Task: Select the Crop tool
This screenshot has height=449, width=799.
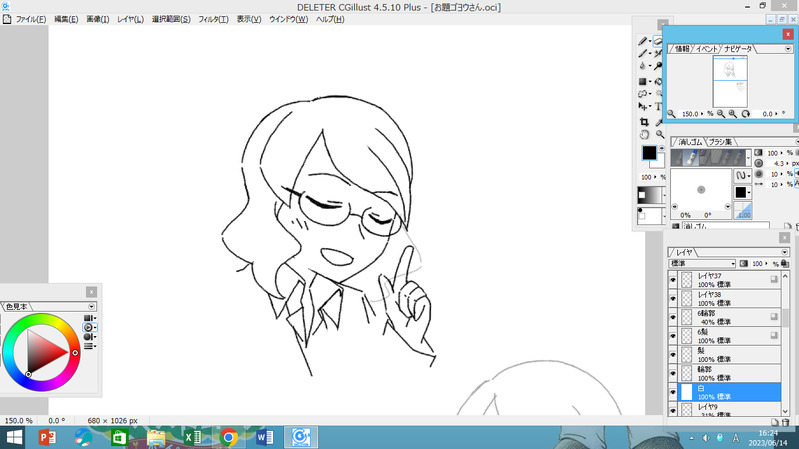Action: click(644, 122)
